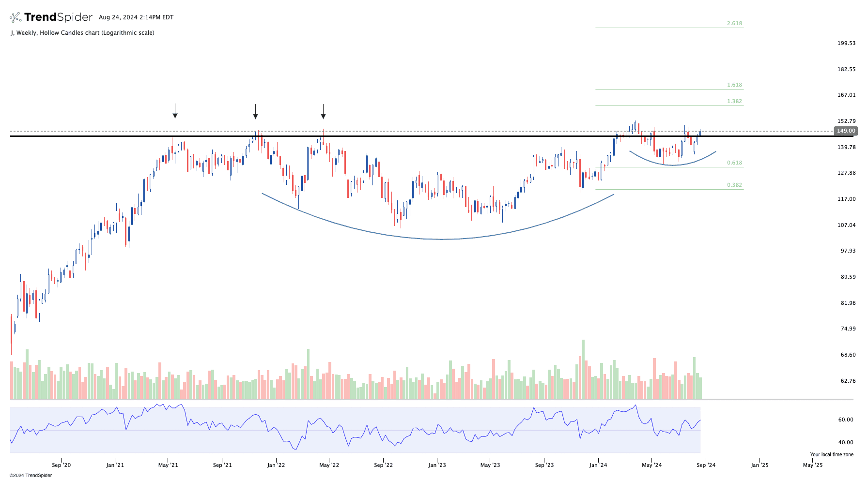
Task: Click the 0.618 Fibonacci retracement label
Action: tap(734, 163)
